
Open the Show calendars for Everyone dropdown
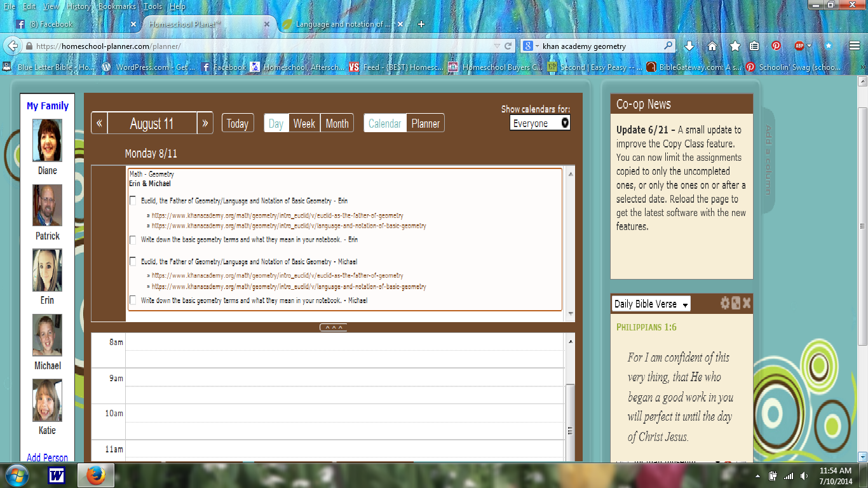pyautogui.click(x=539, y=123)
